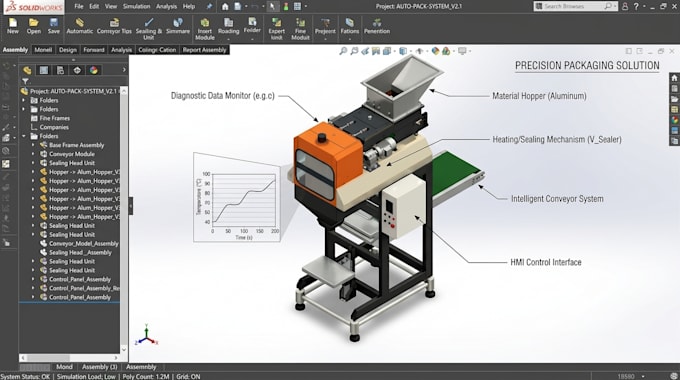Select the Sealing & Unit tool

tap(149, 29)
